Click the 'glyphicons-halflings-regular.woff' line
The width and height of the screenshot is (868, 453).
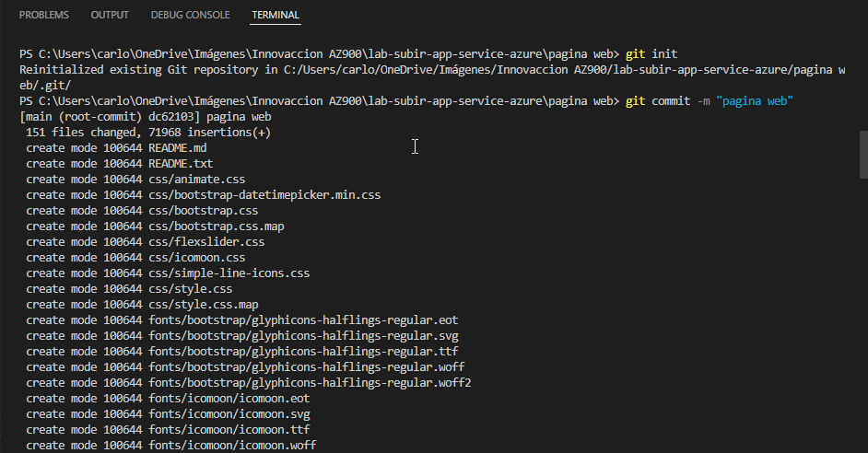point(245,366)
